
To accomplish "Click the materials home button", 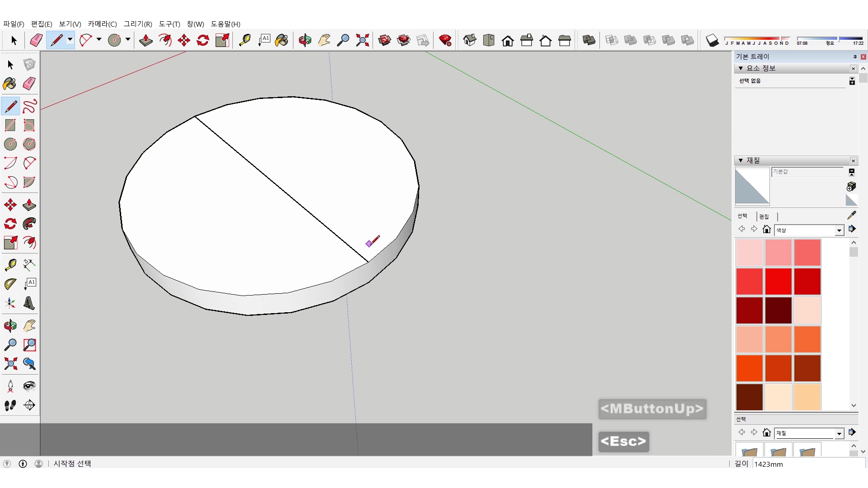I will click(766, 229).
